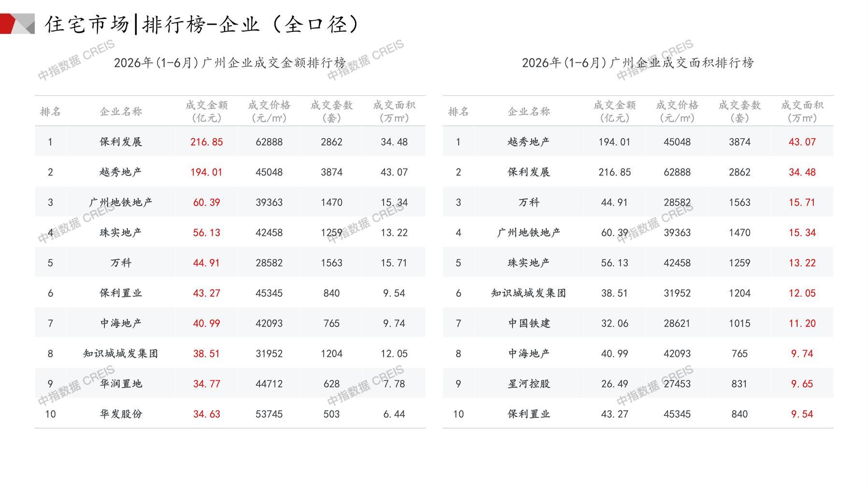
Task: Select "成交价格(元/㎡)" header in the 成交面积排行榜 table
Action: (x=677, y=112)
